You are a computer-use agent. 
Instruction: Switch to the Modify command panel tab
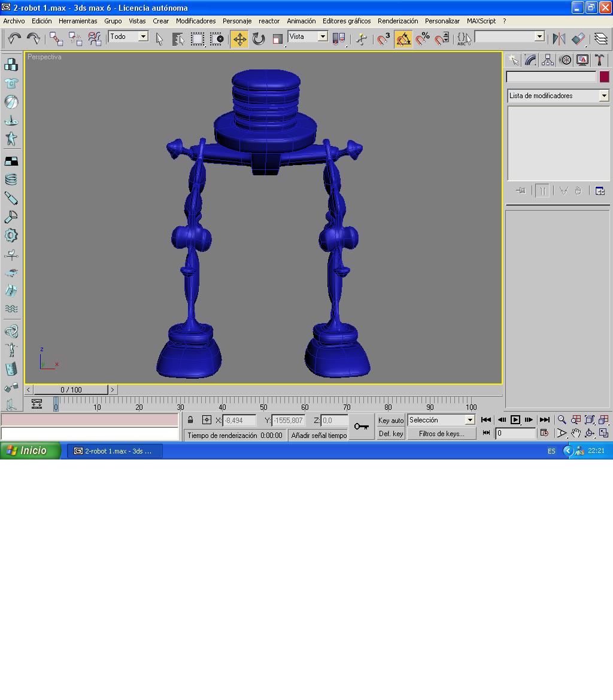pyautogui.click(x=530, y=60)
